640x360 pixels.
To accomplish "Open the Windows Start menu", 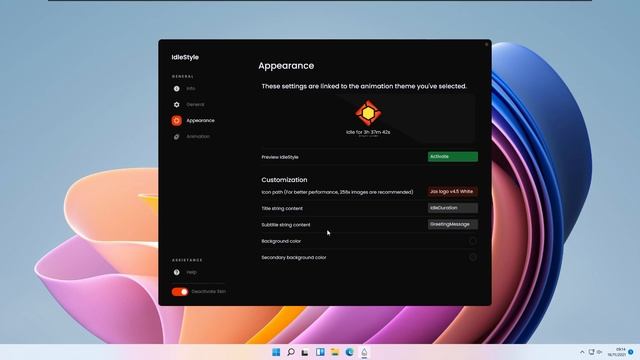I will (276, 352).
